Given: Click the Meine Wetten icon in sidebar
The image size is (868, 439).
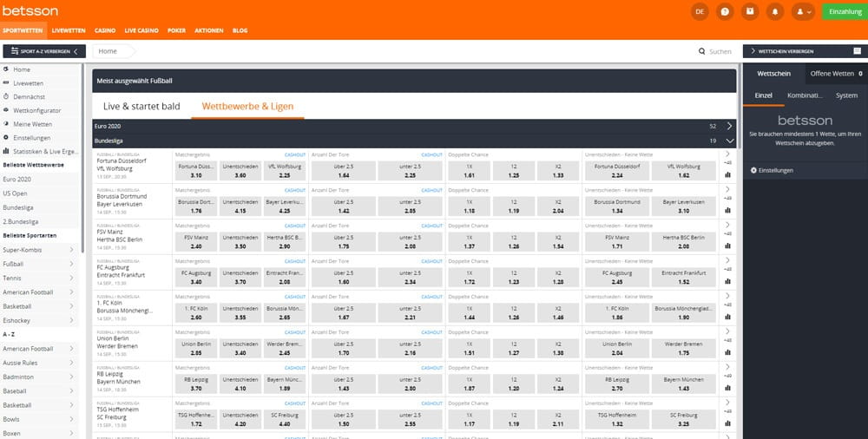Looking at the screenshot, I should (x=6, y=124).
